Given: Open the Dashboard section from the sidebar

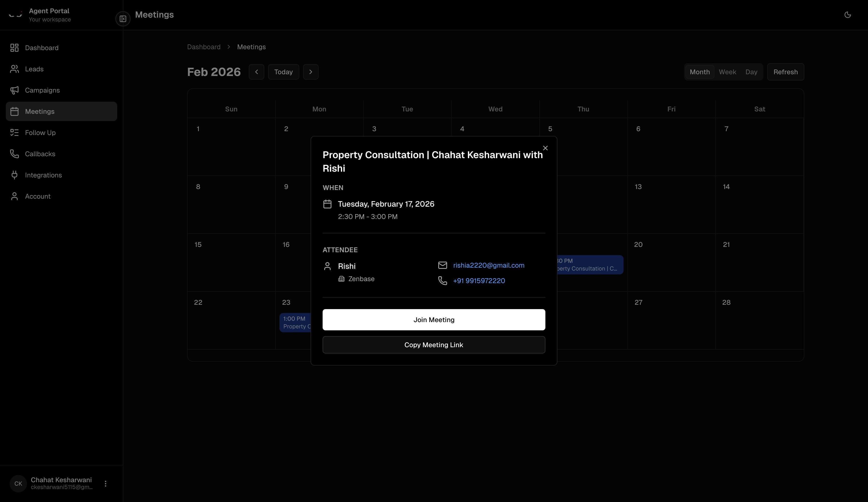Looking at the screenshot, I should point(42,47).
